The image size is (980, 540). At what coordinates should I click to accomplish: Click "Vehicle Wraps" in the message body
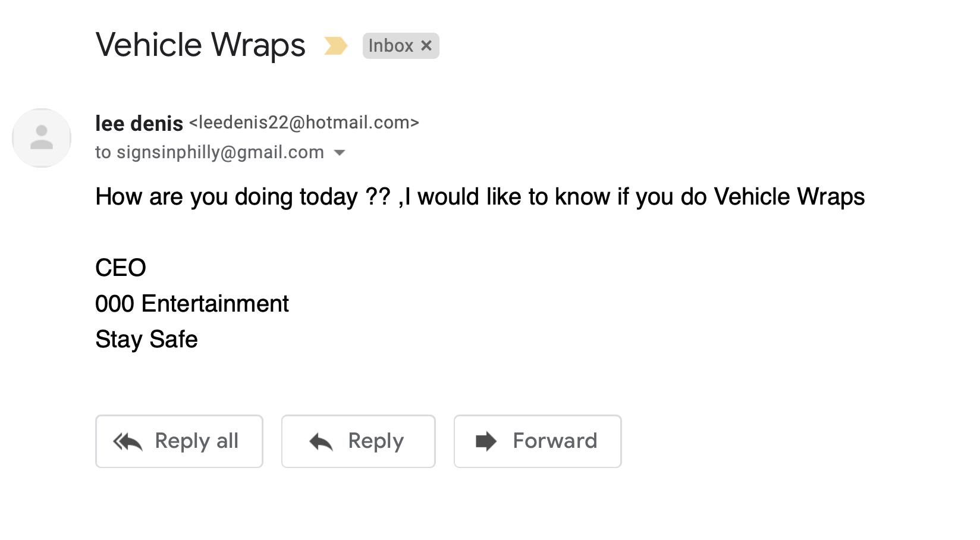[789, 197]
